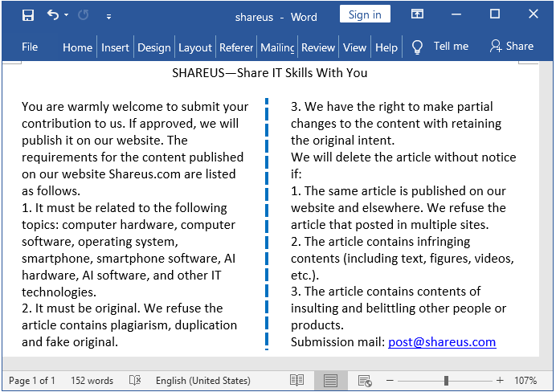Maximize the Word window
Viewport: 556px width, 392px height.
coord(495,14)
